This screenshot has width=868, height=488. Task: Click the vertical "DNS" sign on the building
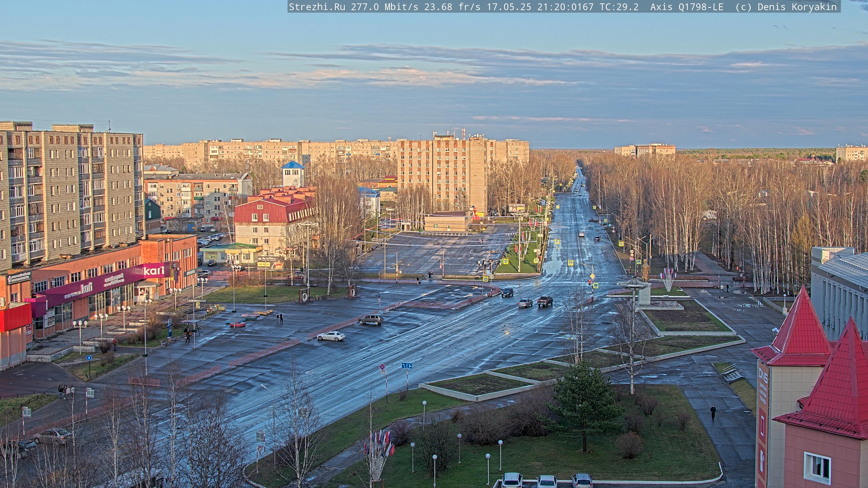(763, 376)
